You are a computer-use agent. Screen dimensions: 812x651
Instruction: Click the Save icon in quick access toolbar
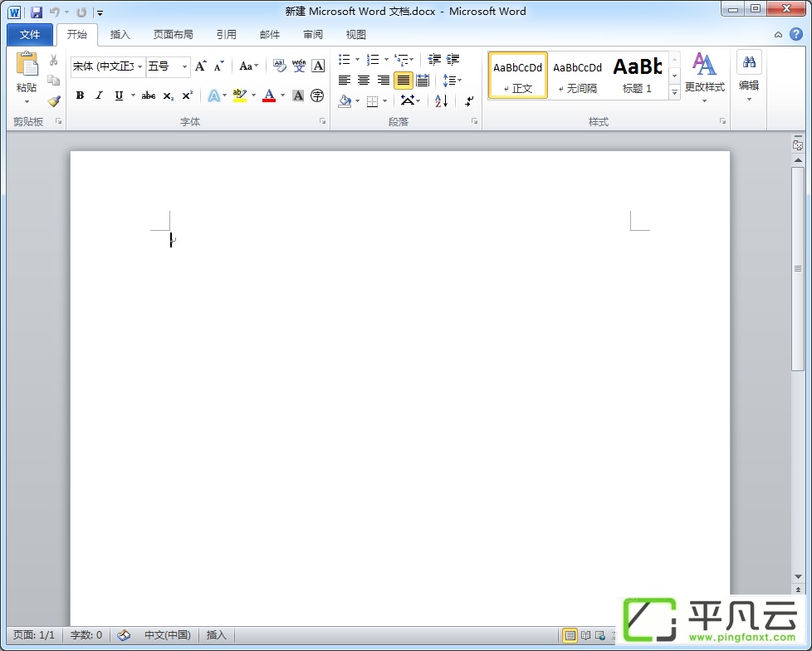click(x=37, y=12)
